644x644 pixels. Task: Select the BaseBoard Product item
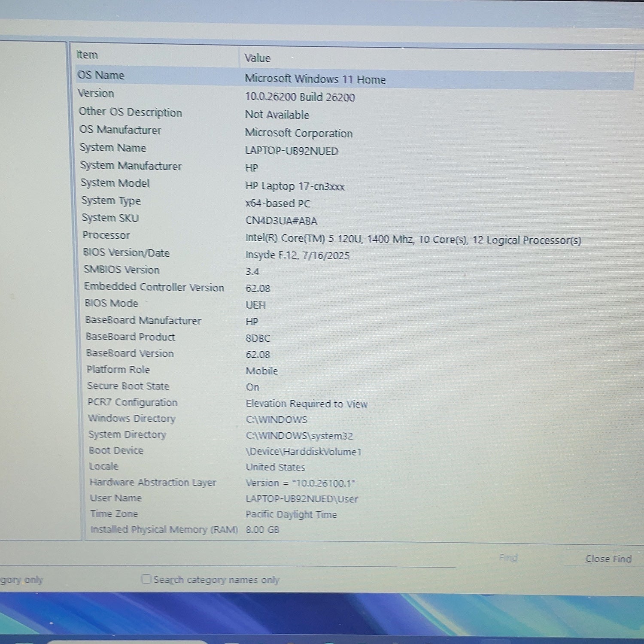tap(131, 337)
